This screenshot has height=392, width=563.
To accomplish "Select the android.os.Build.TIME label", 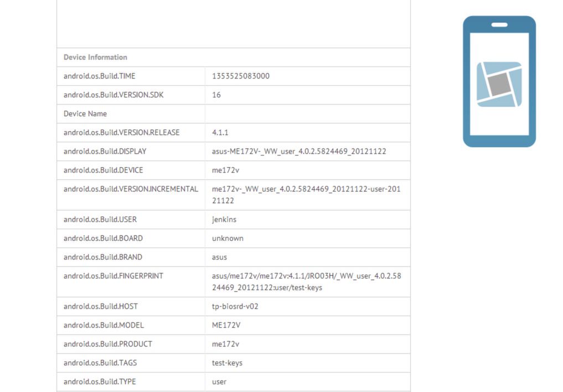I will pyautogui.click(x=100, y=76).
